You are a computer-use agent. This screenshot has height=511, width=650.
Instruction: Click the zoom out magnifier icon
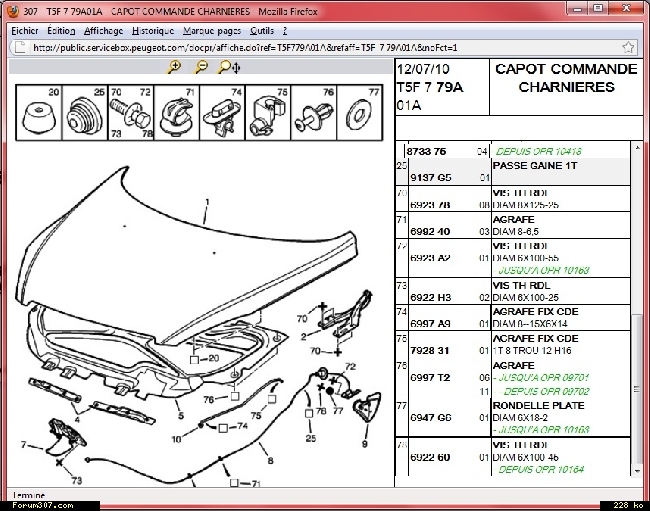click(201, 67)
